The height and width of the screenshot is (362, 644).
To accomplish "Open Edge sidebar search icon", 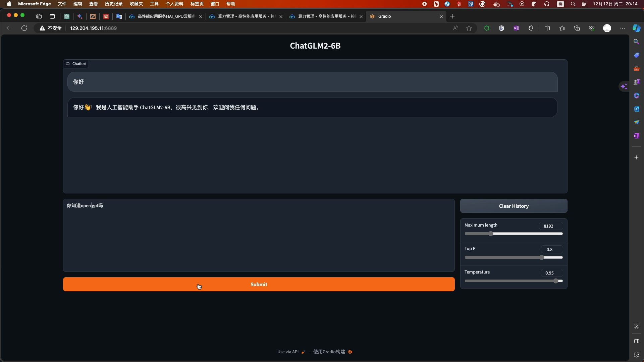I will (636, 42).
